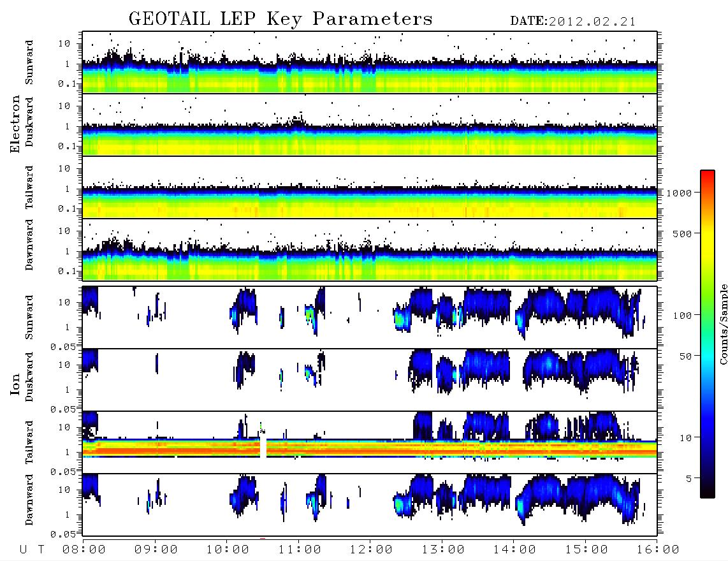Click the red band in Ion Tailward panel
This screenshot has height=561, width=728.
(370, 450)
